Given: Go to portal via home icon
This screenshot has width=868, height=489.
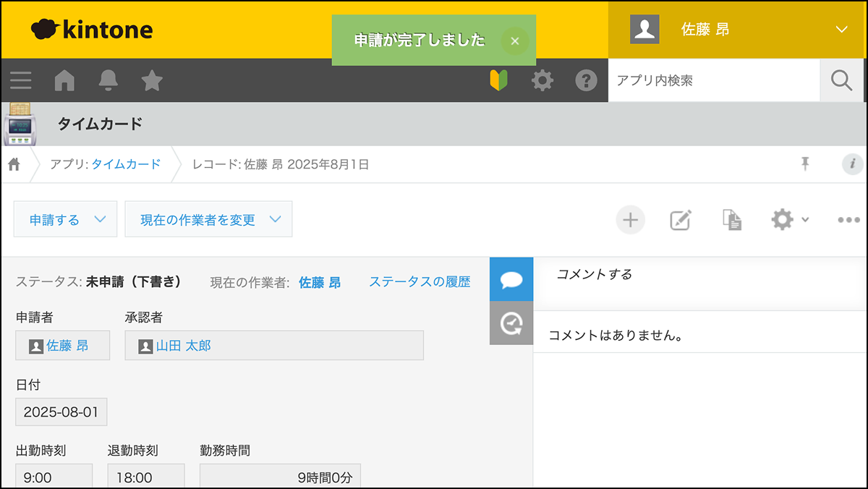Looking at the screenshot, I should (64, 80).
